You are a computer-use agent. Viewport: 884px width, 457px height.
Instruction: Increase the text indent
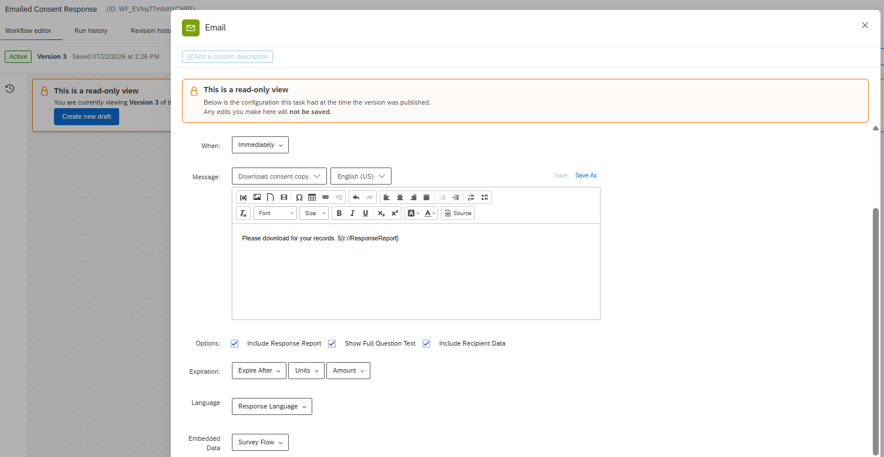(456, 197)
